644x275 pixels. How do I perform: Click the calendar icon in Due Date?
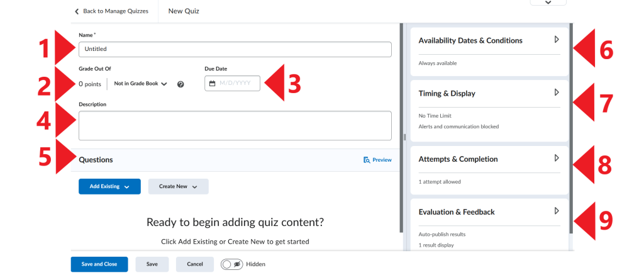pyautogui.click(x=213, y=84)
